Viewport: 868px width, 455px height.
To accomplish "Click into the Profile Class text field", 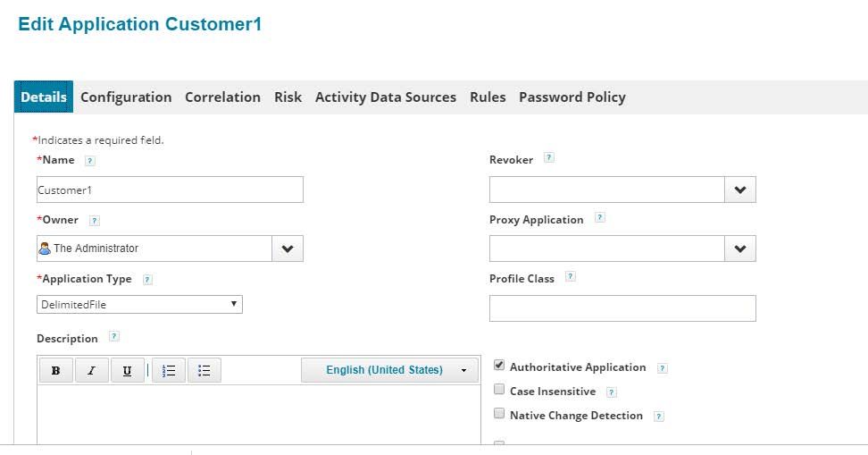I will coord(622,308).
